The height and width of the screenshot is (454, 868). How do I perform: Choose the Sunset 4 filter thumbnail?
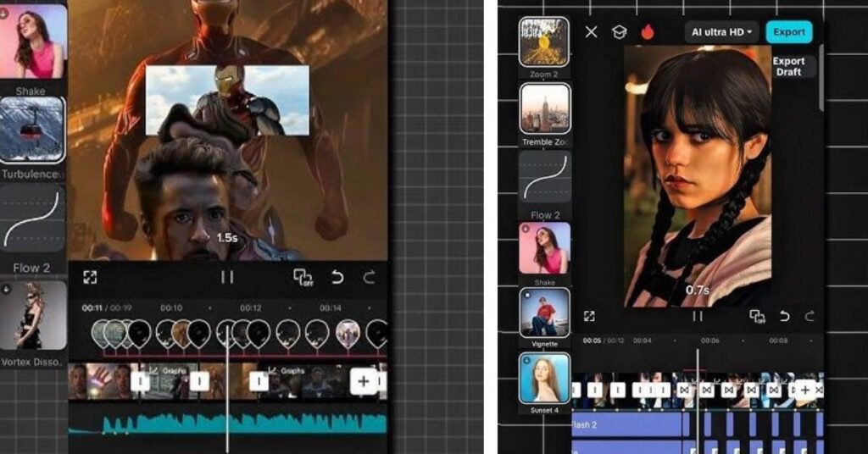(x=544, y=379)
